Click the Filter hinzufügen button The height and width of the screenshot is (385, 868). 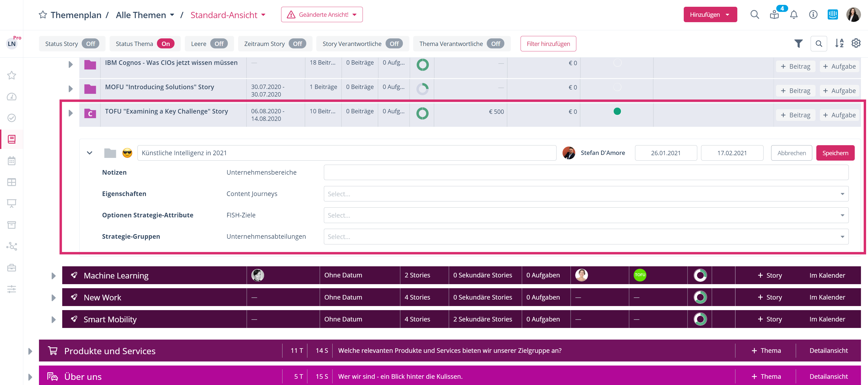coord(548,44)
